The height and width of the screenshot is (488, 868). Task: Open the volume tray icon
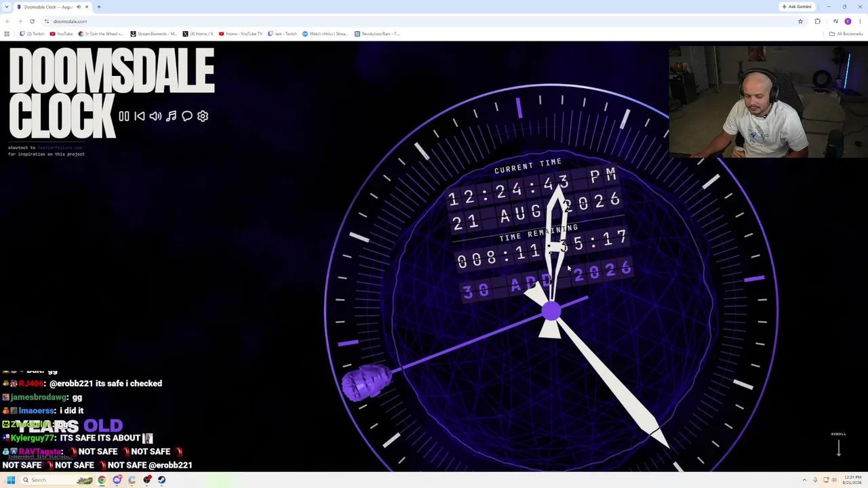coord(834,480)
